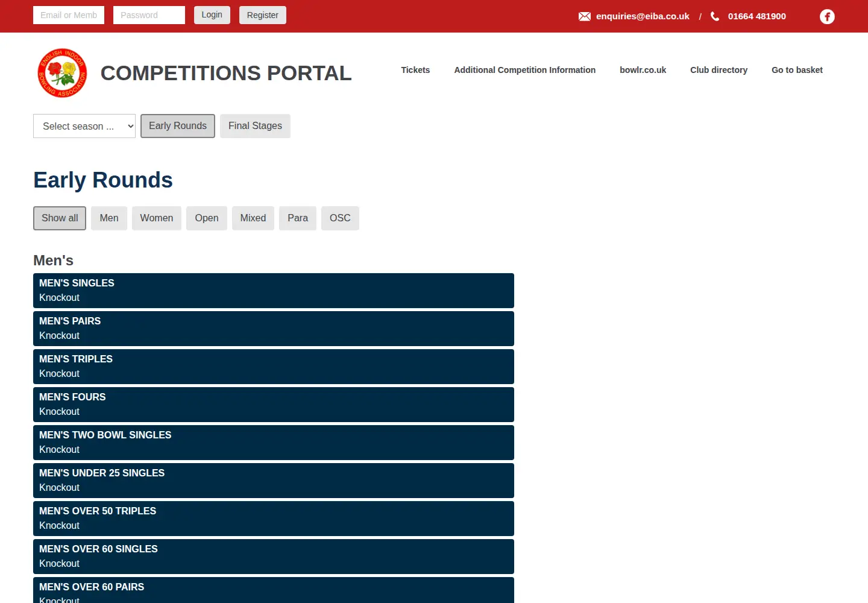Viewport: 868px width, 603px height.
Task: Click the envelope email icon
Action: pyautogui.click(x=585, y=16)
